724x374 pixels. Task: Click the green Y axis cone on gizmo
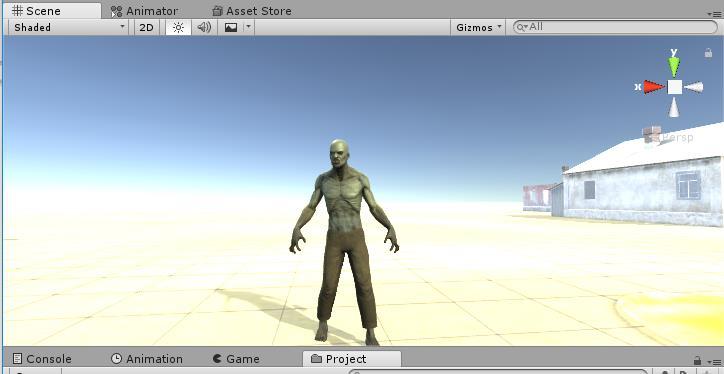(674, 66)
